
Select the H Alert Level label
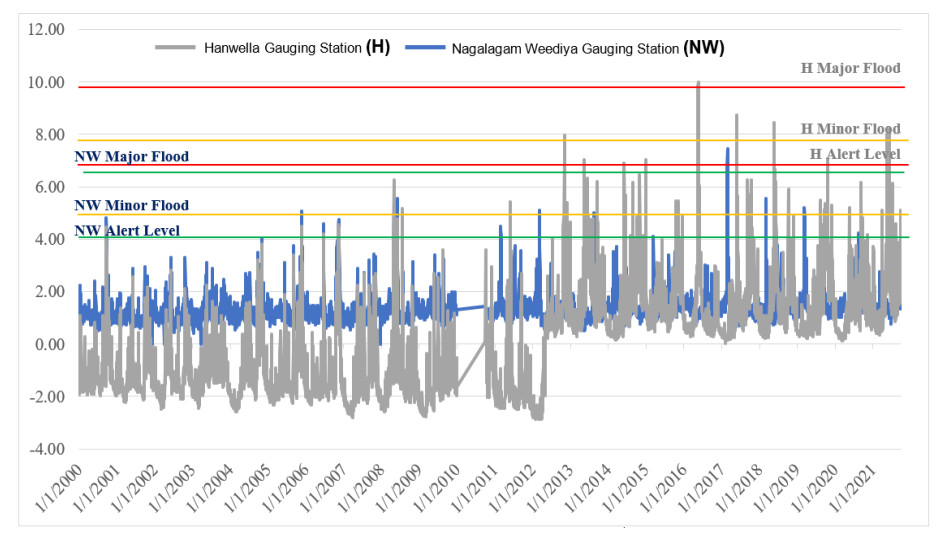(x=854, y=154)
